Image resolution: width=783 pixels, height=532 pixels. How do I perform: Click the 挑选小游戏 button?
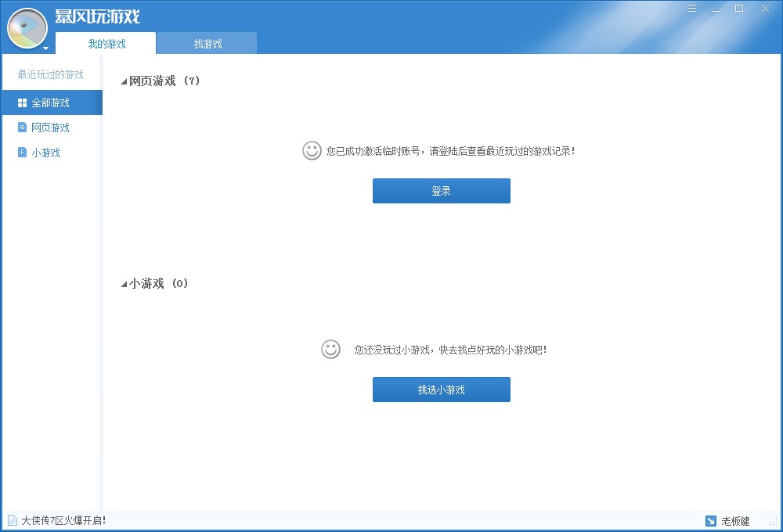(x=441, y=389)
